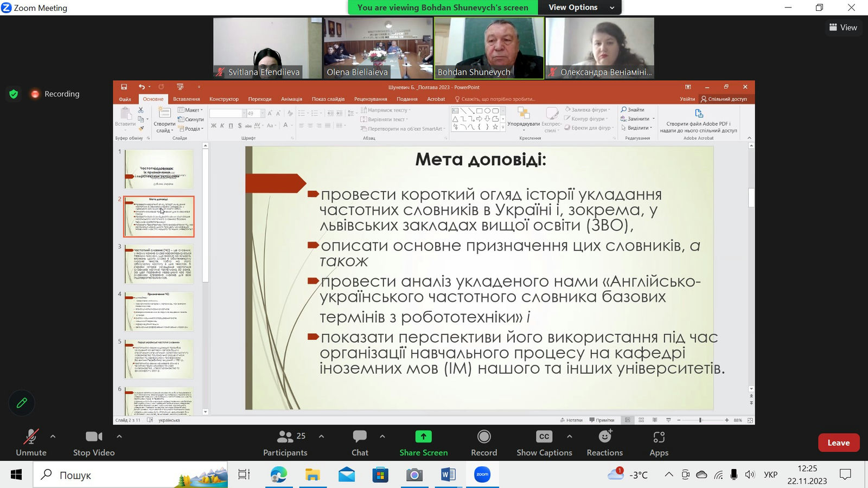Open Microsoft Word from the taskbar
Screen dimensions: 868x488
click(448, 475)
